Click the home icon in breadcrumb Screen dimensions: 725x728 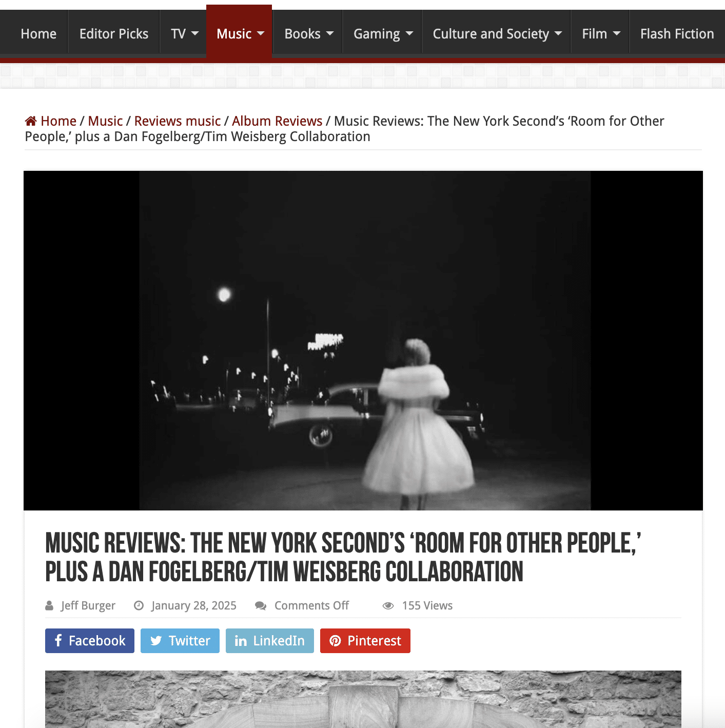(31, 121)
